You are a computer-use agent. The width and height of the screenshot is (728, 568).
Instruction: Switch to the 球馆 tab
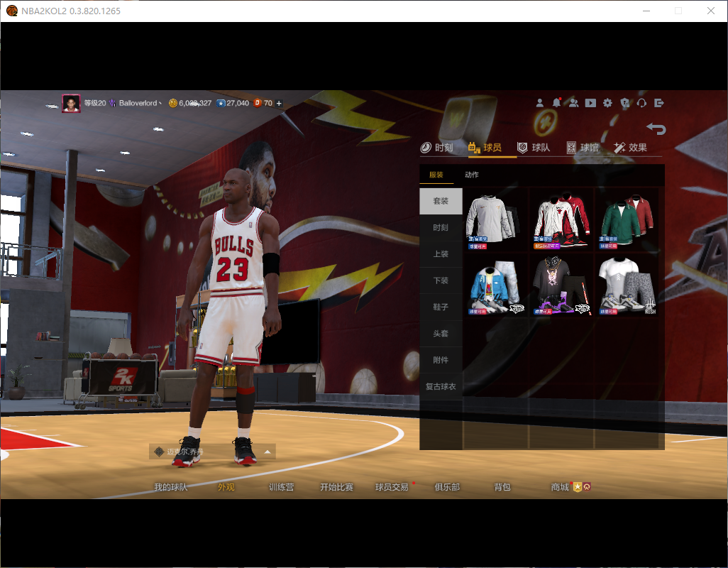(x=583, y=148)
